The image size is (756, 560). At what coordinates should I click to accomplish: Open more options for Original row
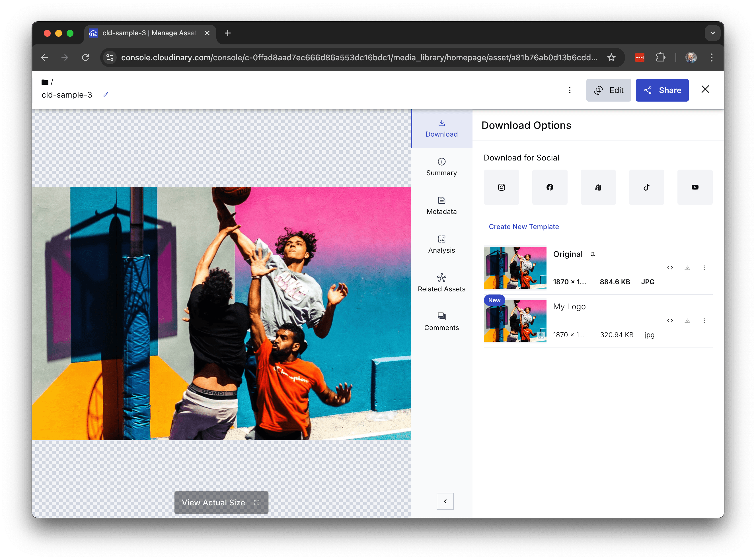704,268
